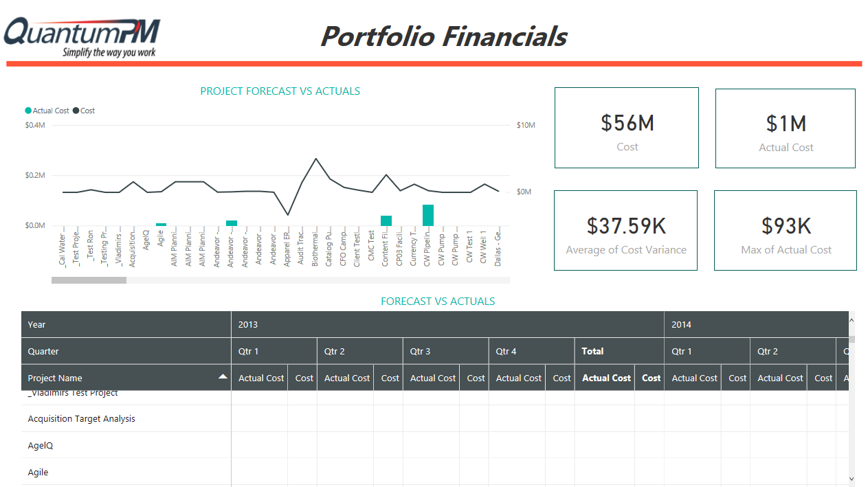
Task: Select the 2013 Qtr 3 header
Action: [x=446, y=351]
